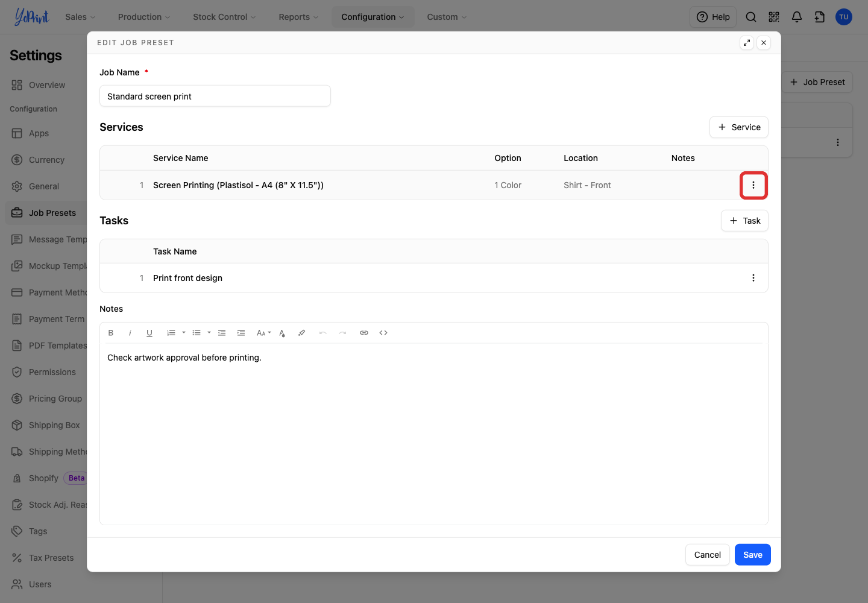Click the redo arrow in Notes toolbar
Screen dimensions: 868x603
342,333
